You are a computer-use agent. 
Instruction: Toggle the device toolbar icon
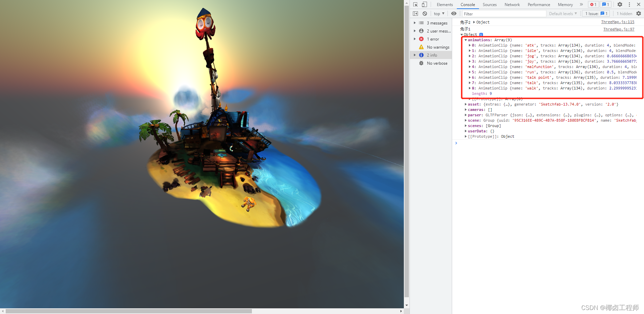pos(424,4)
